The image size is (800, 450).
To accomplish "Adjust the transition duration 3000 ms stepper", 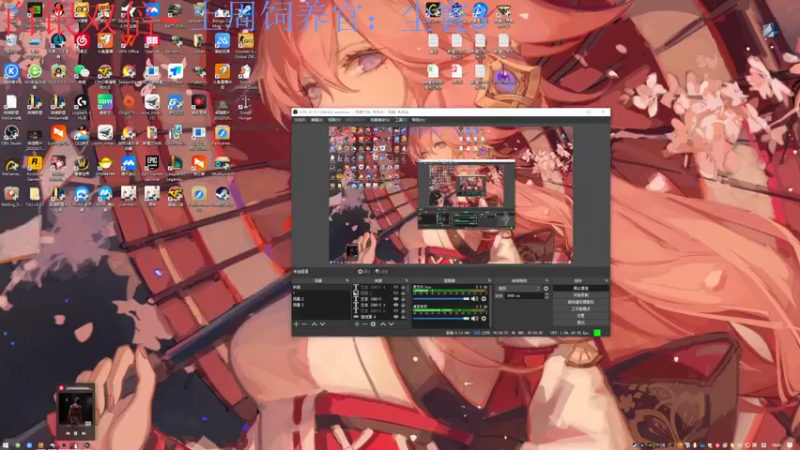I will tap(547, 296).
